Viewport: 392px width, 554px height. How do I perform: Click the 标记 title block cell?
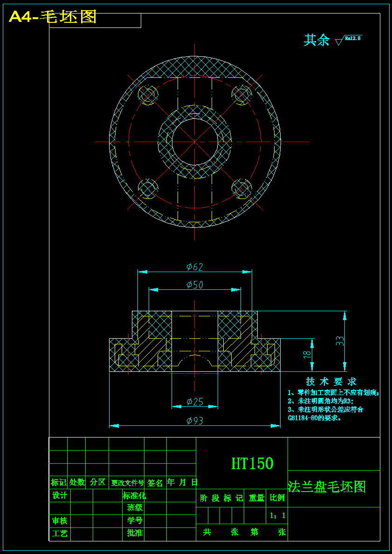coord(58,482)
